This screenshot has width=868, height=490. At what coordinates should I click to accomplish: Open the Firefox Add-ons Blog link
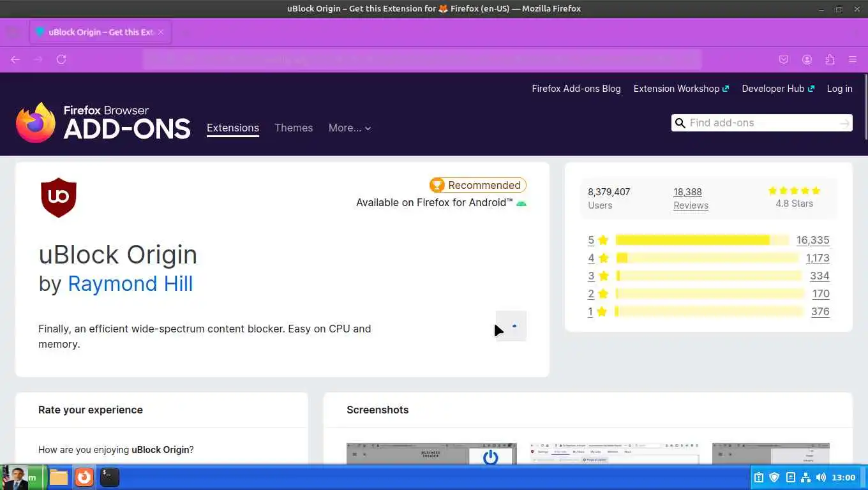[x=576, y=89]
